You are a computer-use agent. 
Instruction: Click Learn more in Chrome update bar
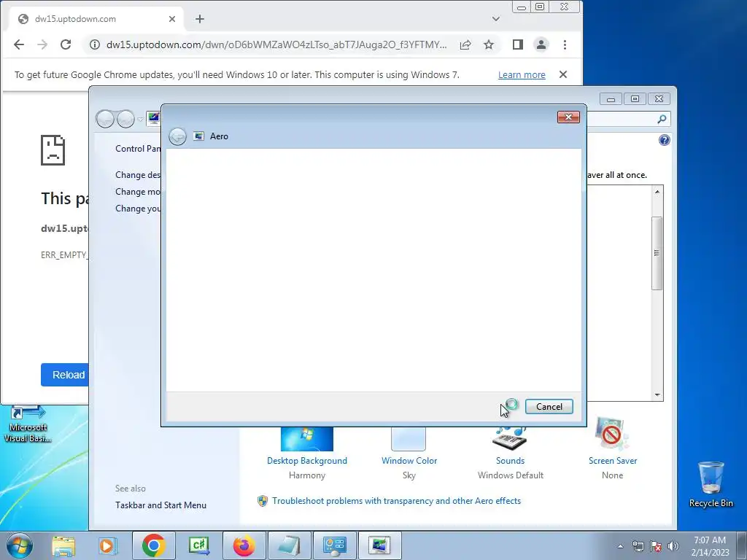click(522, 75)
